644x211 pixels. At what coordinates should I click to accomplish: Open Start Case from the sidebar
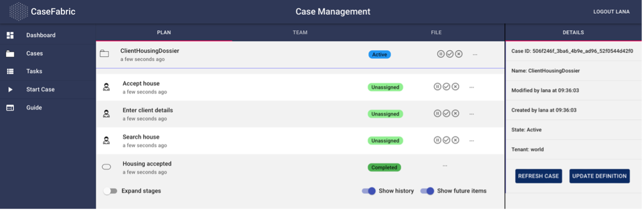40,90
